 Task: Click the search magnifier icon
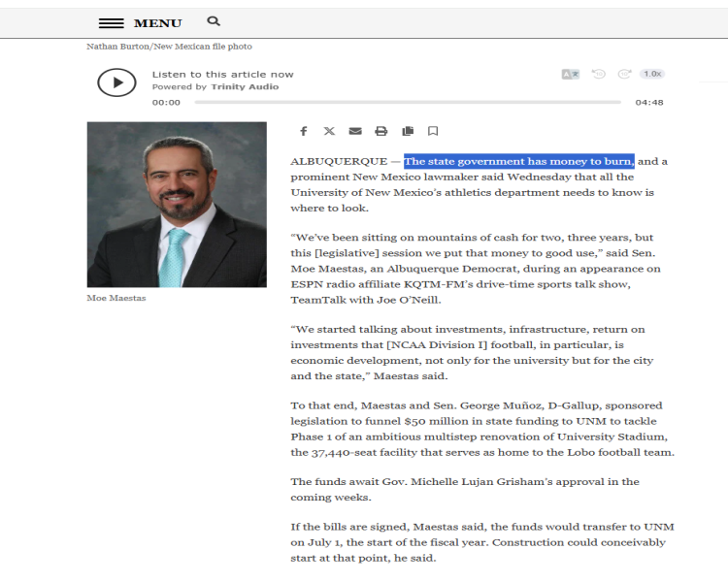(214, 21)
